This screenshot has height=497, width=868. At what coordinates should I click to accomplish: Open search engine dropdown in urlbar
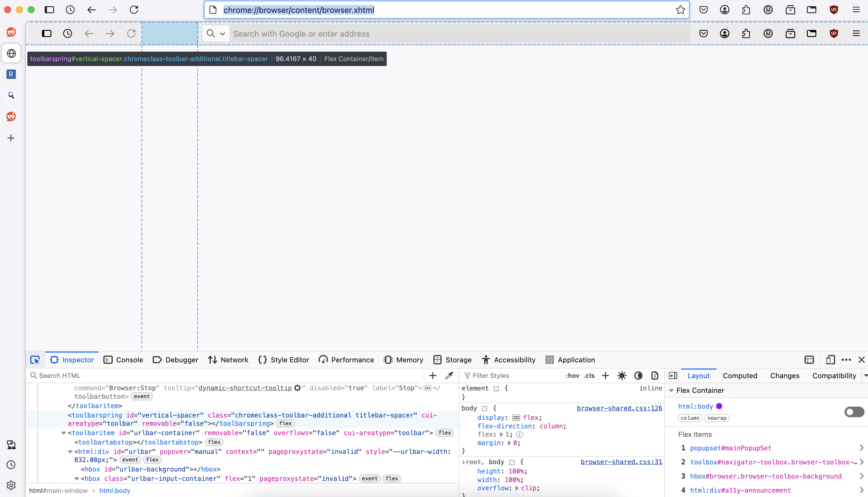point(216,33)
